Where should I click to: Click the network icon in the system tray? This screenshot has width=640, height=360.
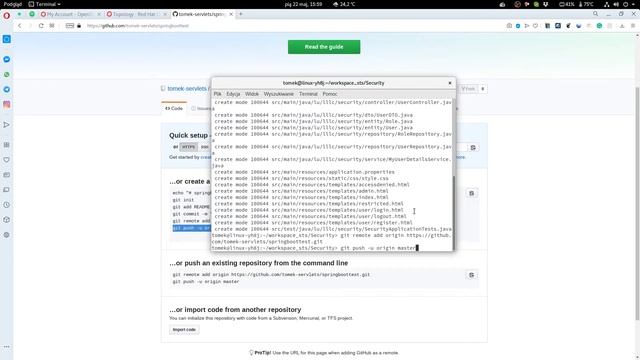click(607, 4)
